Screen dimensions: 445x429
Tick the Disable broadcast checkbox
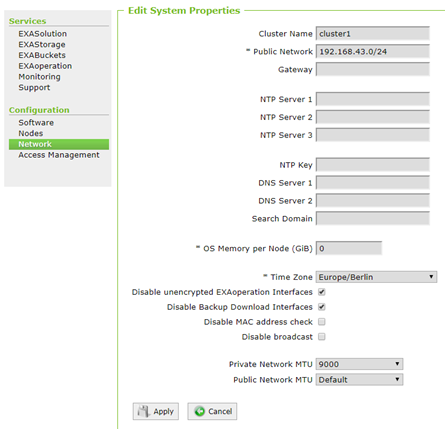coord(322,337)
